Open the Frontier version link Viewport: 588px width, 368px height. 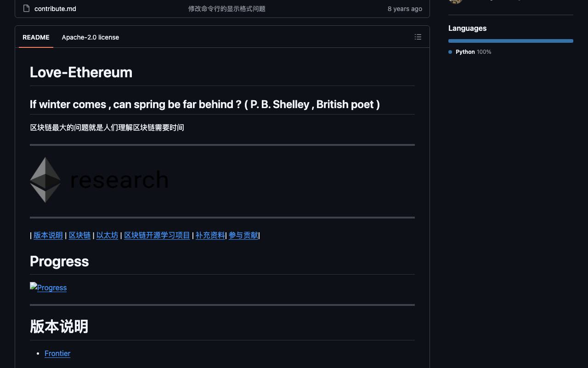[x=57, y=353]
